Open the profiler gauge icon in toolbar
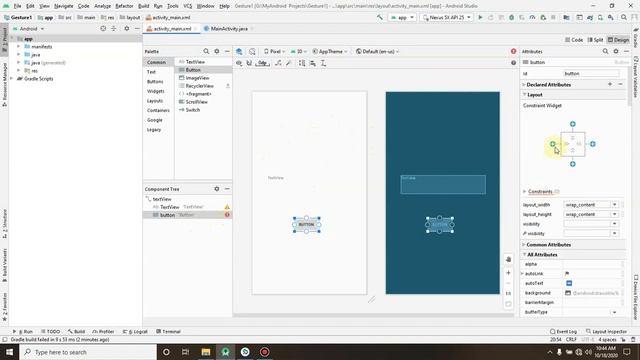This screenshot has height=360, width=640. tap(532, 18)
